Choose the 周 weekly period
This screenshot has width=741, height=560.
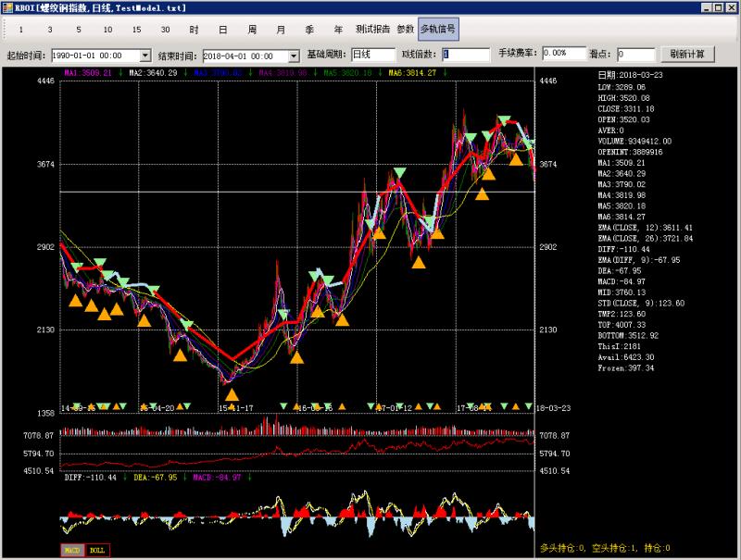click(x=252, y=30)
